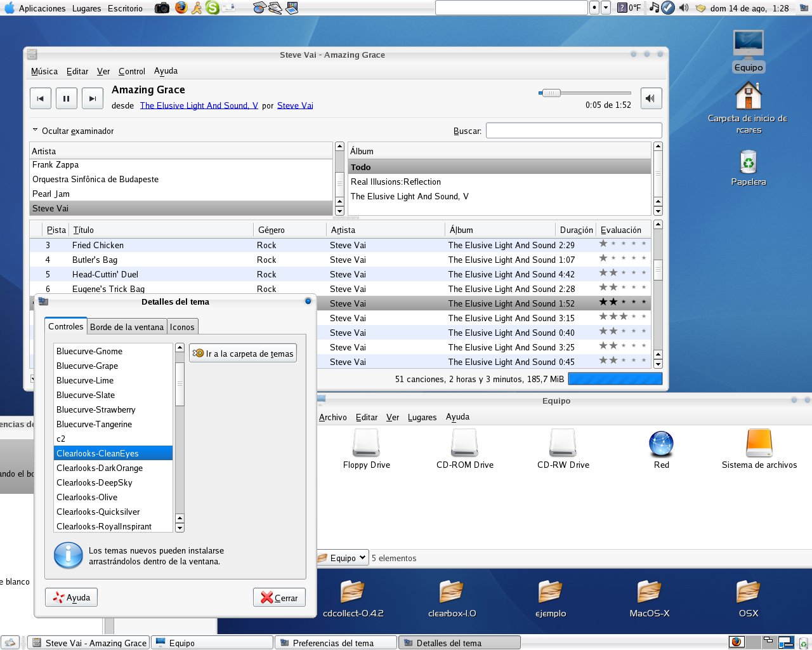This screenshot has width=812, height=650.
Task: Open the Control menu in the music player
Action: click(132, 71)
